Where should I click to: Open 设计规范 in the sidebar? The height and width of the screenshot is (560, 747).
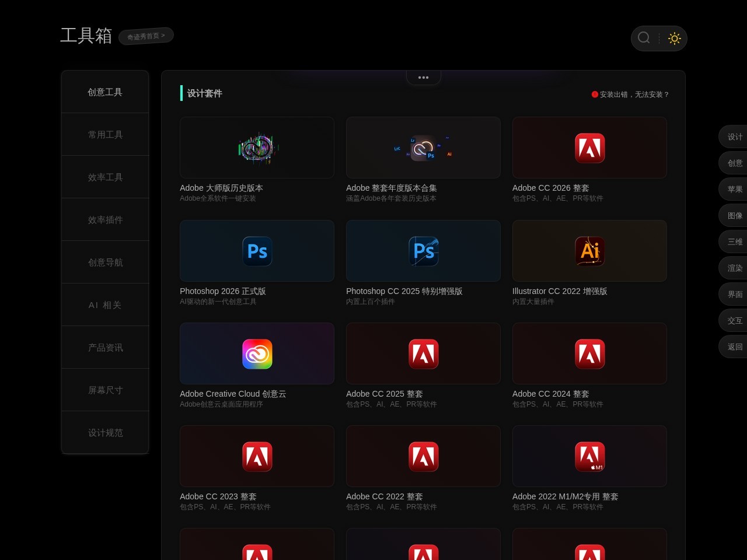105,433
